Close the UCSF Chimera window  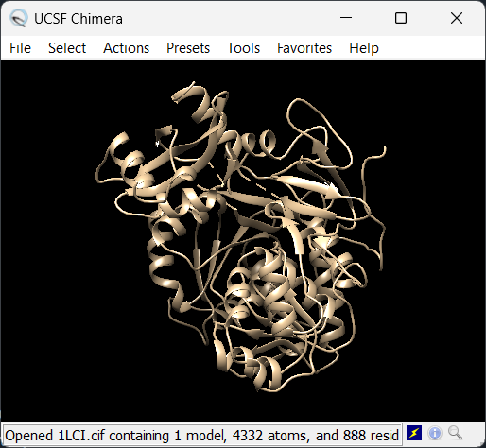(x=457, y=18)
